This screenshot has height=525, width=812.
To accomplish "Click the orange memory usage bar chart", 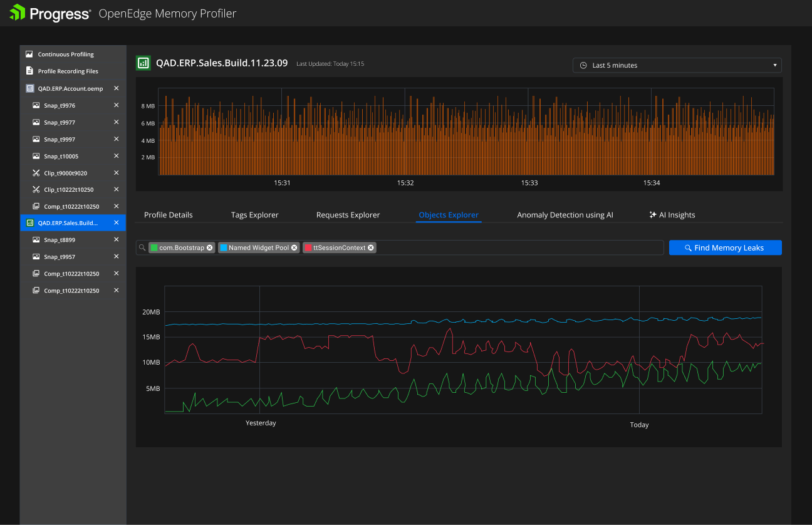I will coord(467,132).
